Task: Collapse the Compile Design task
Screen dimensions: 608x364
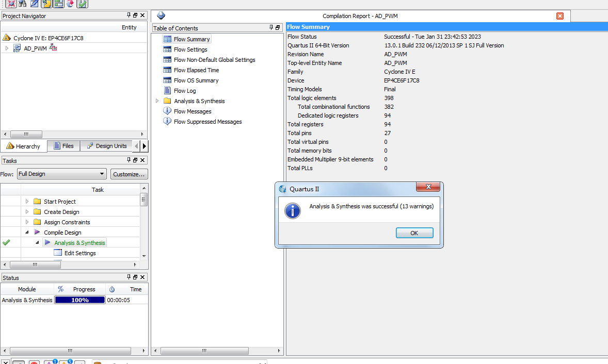Action: click(x=27, y=233)
